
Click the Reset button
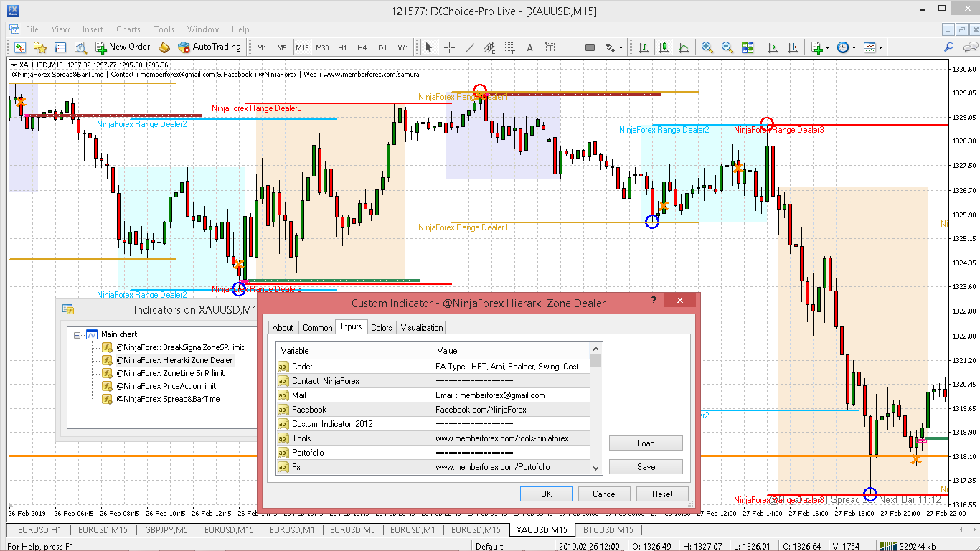[x=662, y=494]
